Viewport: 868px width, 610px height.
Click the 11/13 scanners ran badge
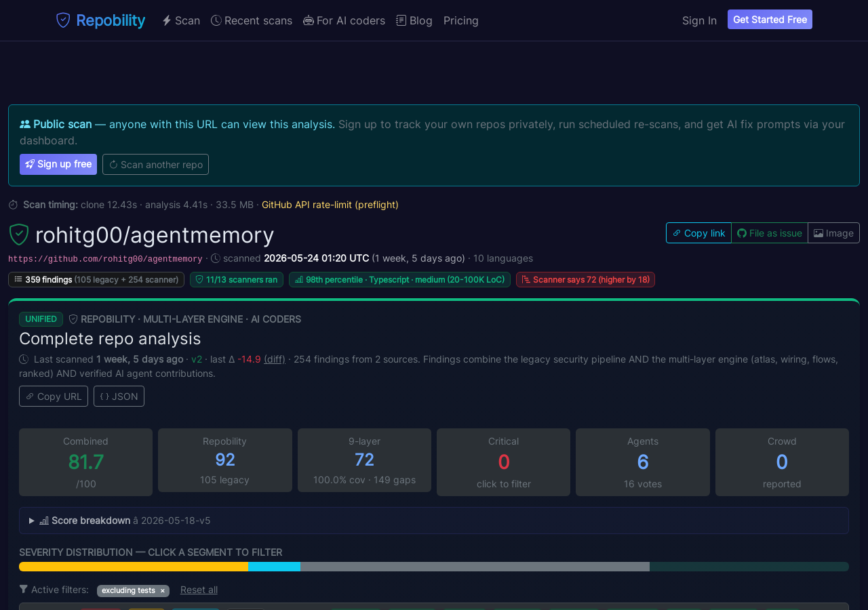[237, 279]
